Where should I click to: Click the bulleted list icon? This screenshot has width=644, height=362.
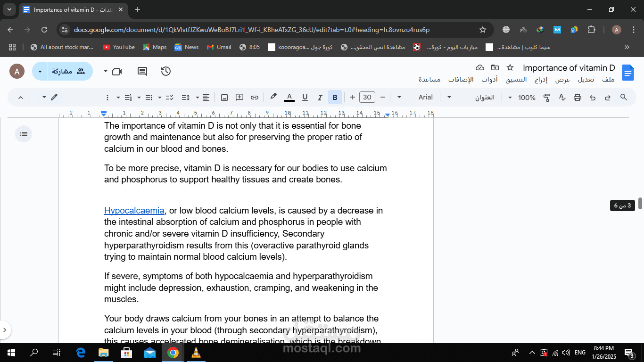click(x=149, y=98)
